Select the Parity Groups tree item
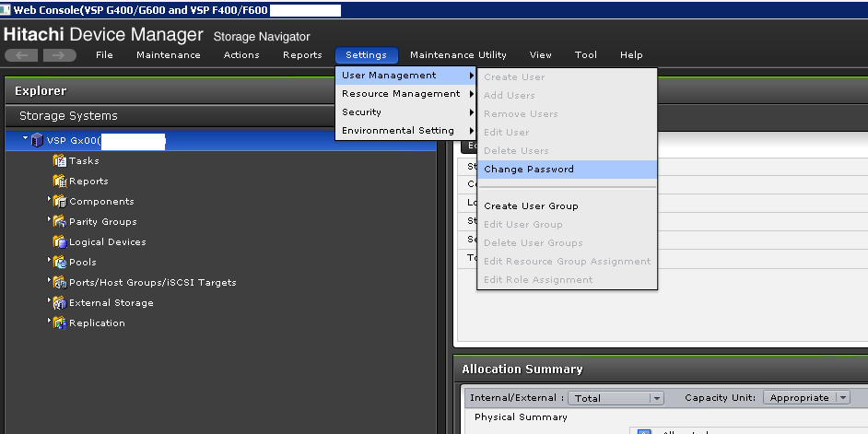 pos(103,221)
